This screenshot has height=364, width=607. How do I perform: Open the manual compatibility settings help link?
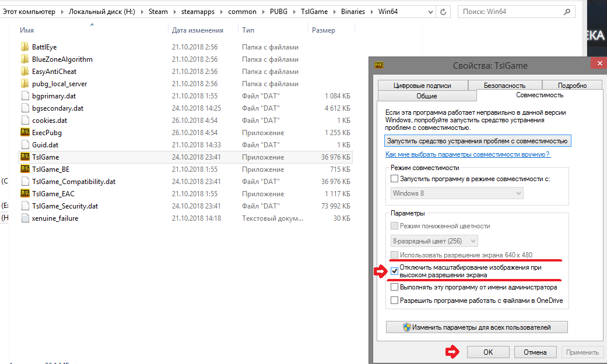click(x=468, y=154)
